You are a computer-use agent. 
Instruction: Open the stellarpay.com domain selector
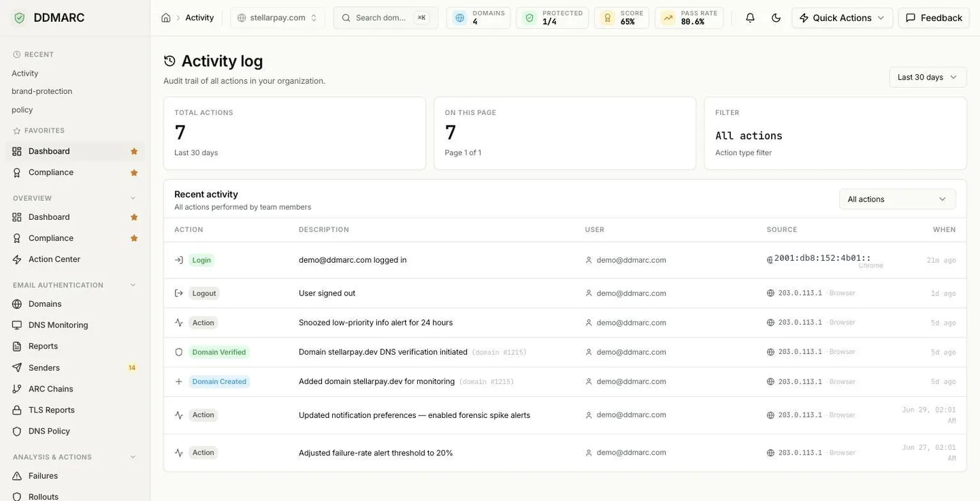[277, 18]
